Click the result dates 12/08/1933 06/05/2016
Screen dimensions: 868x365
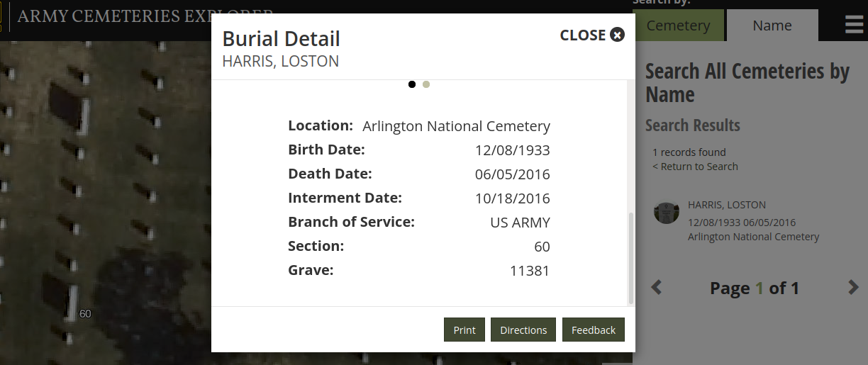tap(742, 222)
